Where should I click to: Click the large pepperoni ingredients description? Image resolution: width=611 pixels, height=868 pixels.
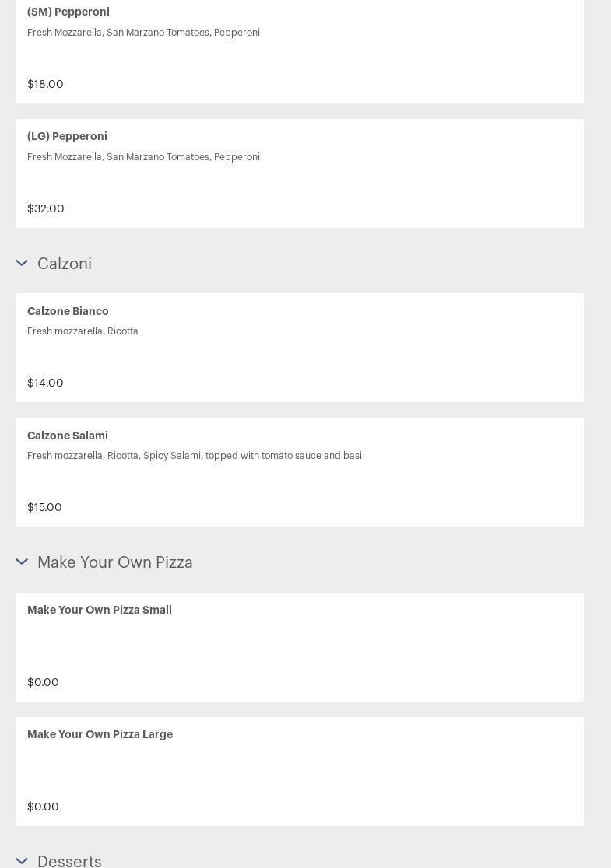pyautogui.click(x=143, y=157)
